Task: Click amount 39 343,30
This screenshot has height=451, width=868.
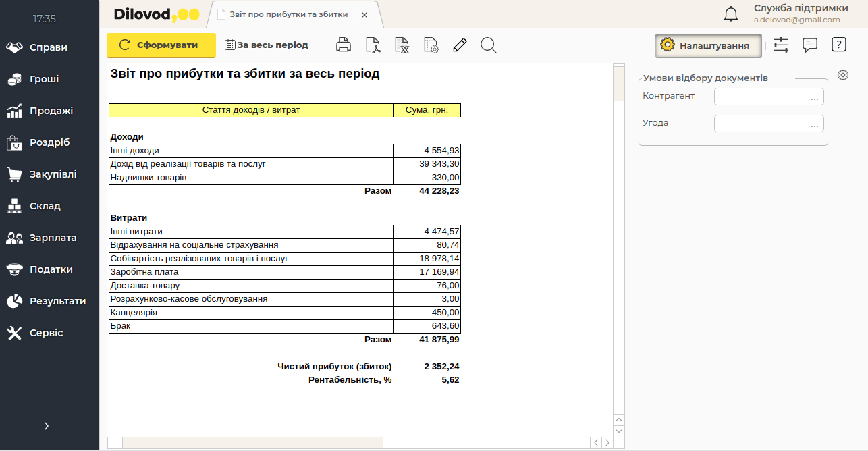Action: pyautogui.click(x=439, y=164)
